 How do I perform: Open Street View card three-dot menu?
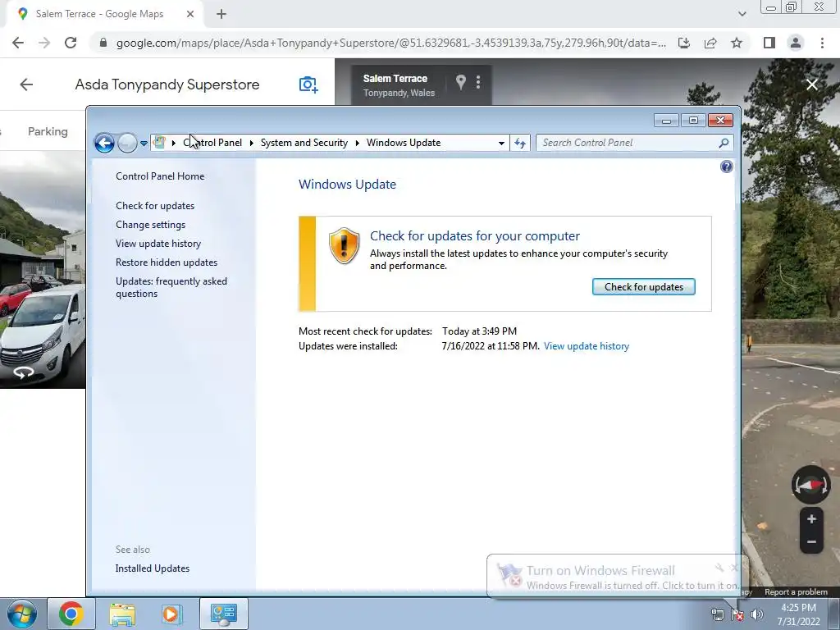(x=478, y=82)
